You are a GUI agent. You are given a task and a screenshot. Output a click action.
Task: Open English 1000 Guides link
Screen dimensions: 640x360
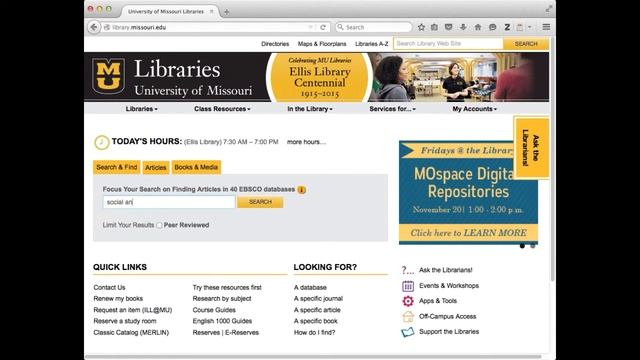[222, 321]
